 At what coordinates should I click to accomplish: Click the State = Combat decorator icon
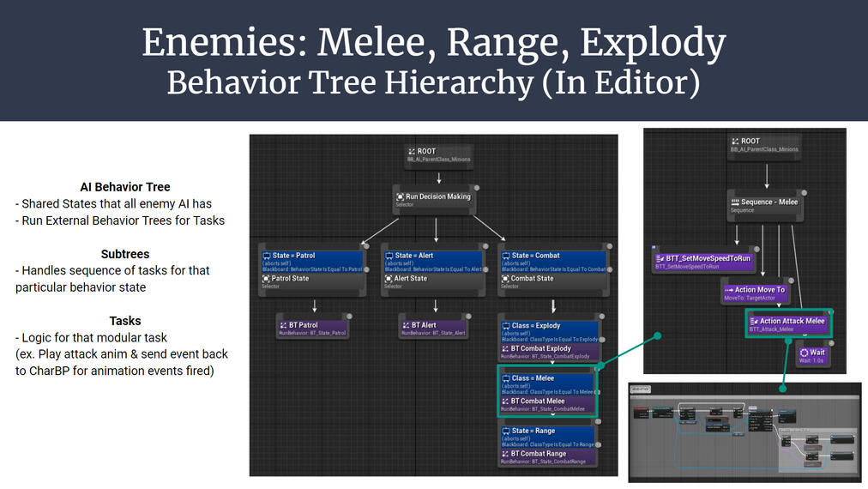click(505, 256)
